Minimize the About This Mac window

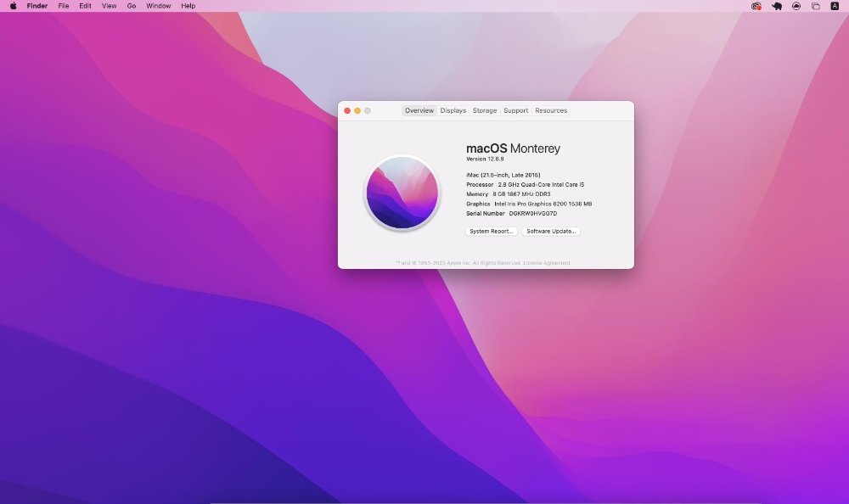pos(357,110)
